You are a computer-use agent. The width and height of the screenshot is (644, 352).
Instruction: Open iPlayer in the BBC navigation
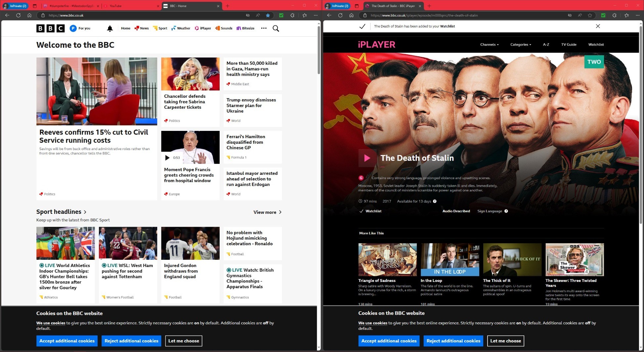pyautogui.click(x=203, y=28)
